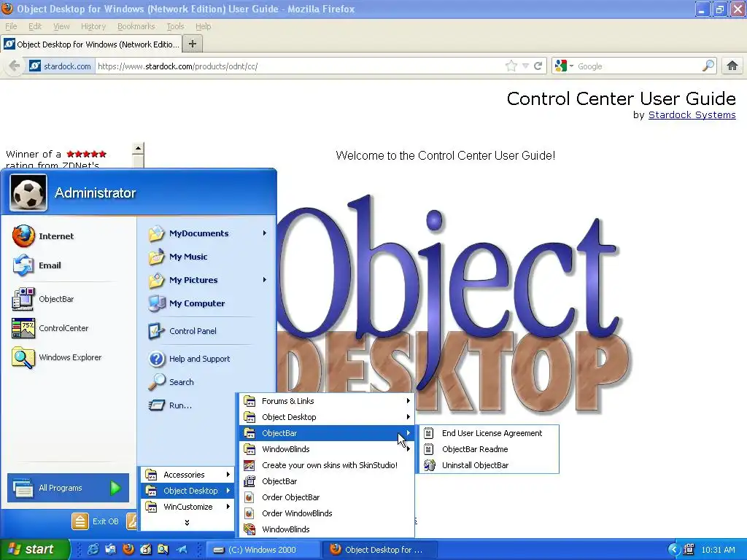Launch Firefox from the quick launch bar

pyautogui.click(x=128, y=550)
